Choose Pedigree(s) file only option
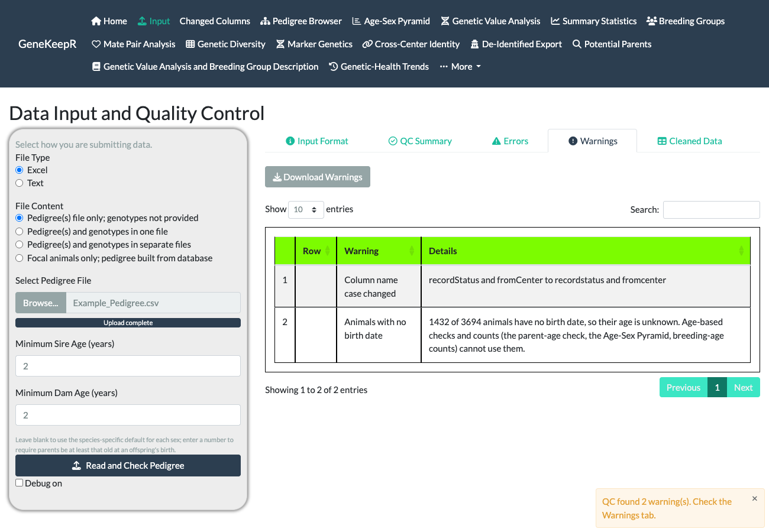Image resolution: width=769 pixels, height=532 pixels. click(x=20, y=218)
